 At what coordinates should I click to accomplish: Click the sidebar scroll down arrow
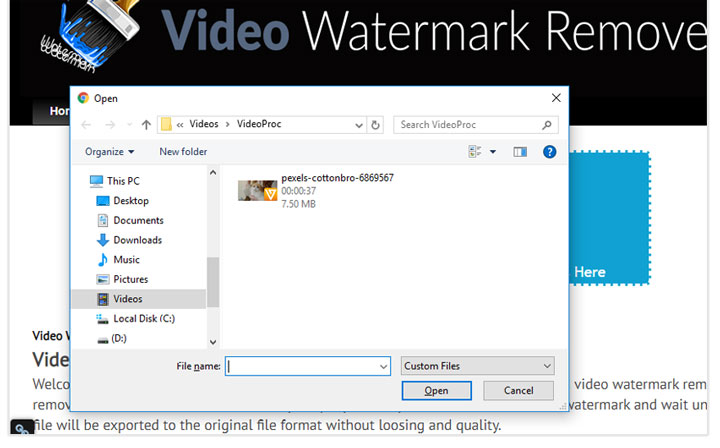pos(213,342)
